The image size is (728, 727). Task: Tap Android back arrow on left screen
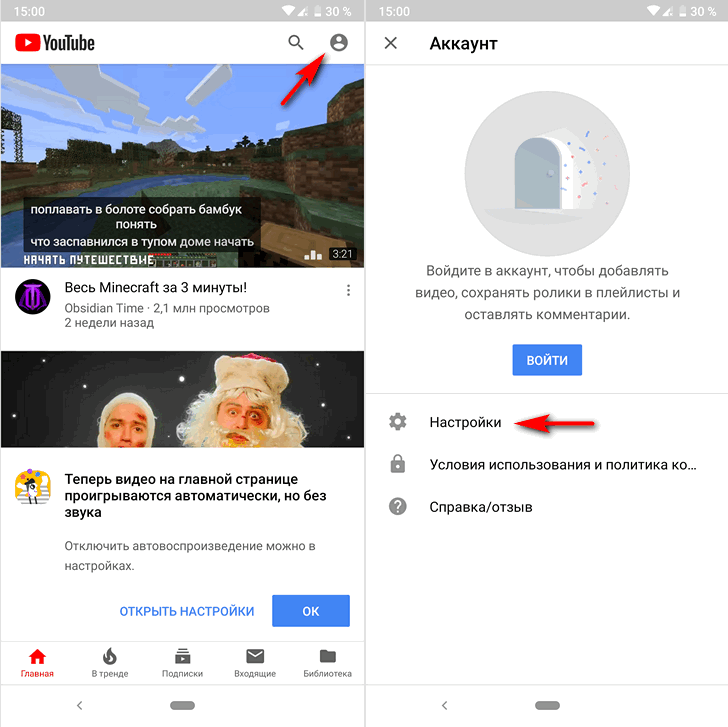80,706
